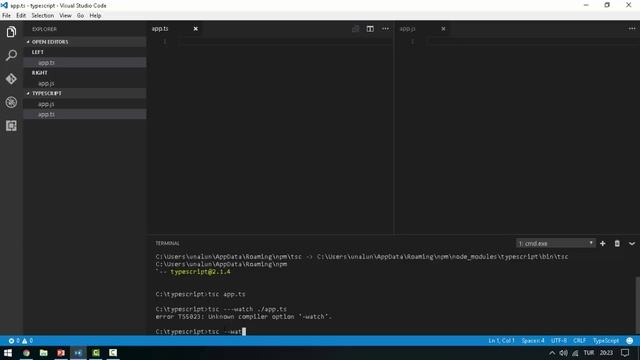This screenshot has height=360, width=640.
Task: Create a new terminal with plus icon
Action: pyautogui.click(x=603, y=243)
